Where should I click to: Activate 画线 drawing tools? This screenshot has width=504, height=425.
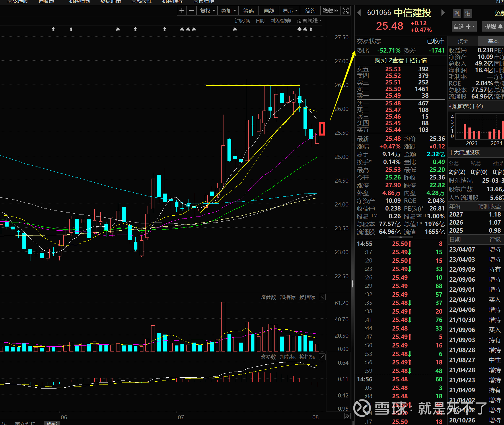269,11
